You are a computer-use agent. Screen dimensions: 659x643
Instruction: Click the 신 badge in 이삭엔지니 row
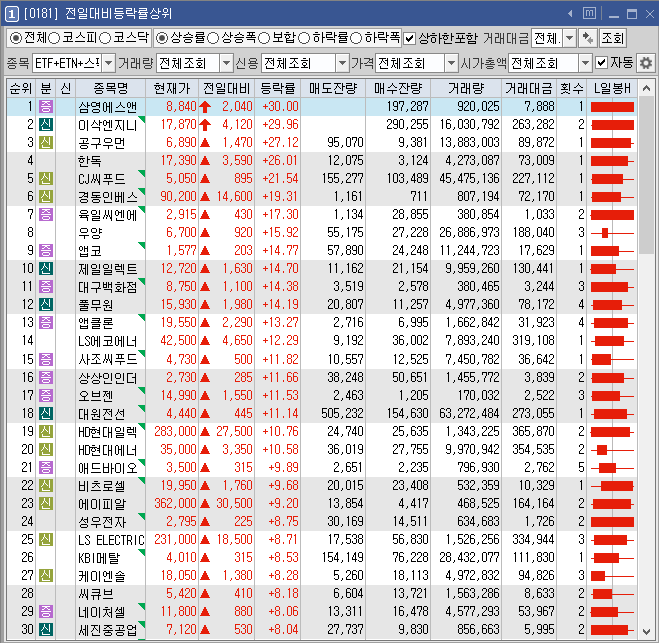46,124
